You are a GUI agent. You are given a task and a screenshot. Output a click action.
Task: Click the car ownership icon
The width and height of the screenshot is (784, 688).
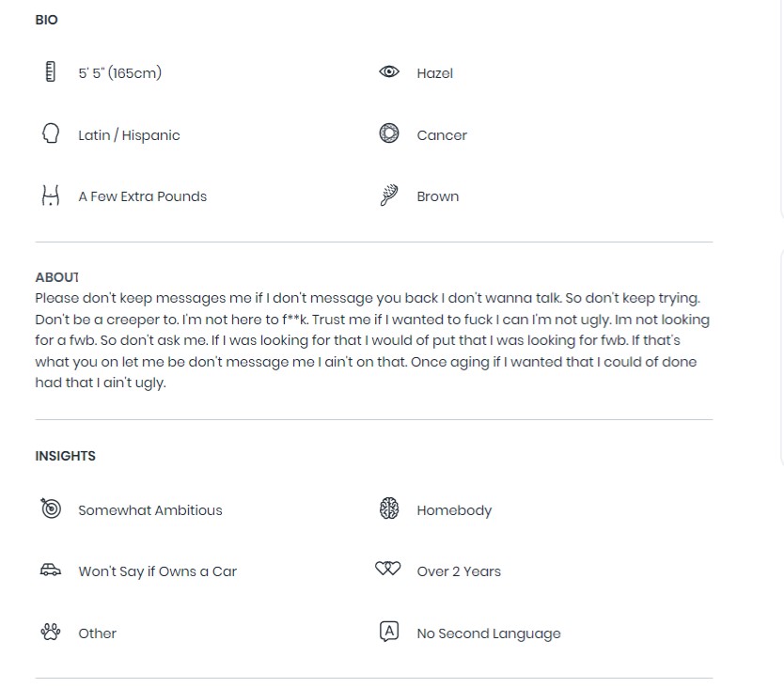(51, 570)
